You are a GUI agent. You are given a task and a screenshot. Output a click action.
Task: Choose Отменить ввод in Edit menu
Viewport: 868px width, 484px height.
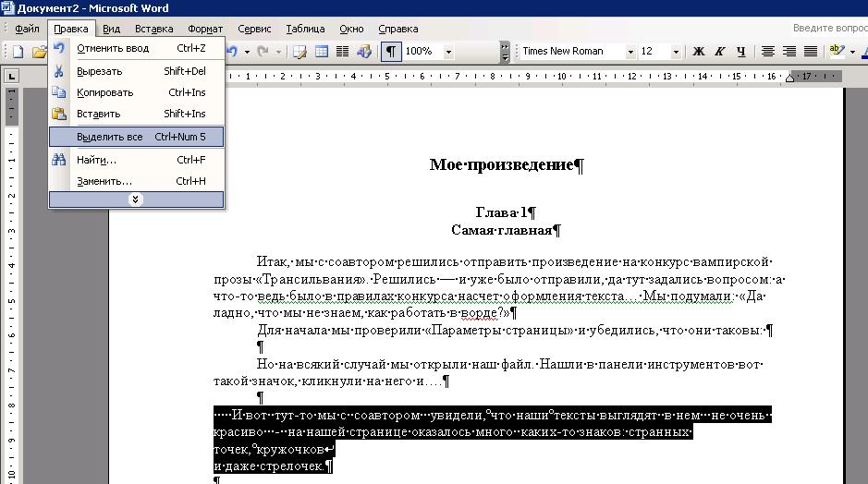tap(136, 49)
